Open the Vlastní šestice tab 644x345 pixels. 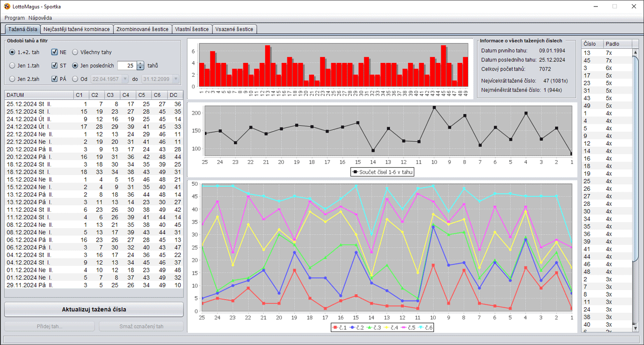(x=192, y=29)
